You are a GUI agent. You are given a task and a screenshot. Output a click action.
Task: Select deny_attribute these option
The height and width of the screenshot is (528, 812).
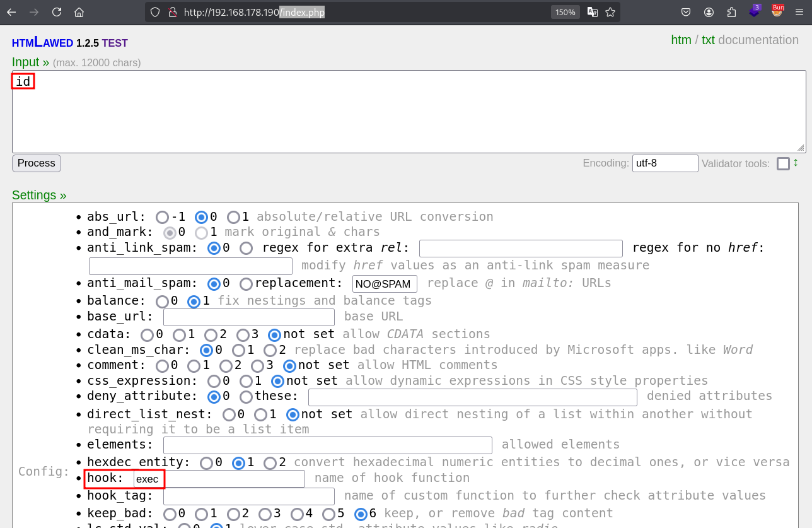point(246,397)
